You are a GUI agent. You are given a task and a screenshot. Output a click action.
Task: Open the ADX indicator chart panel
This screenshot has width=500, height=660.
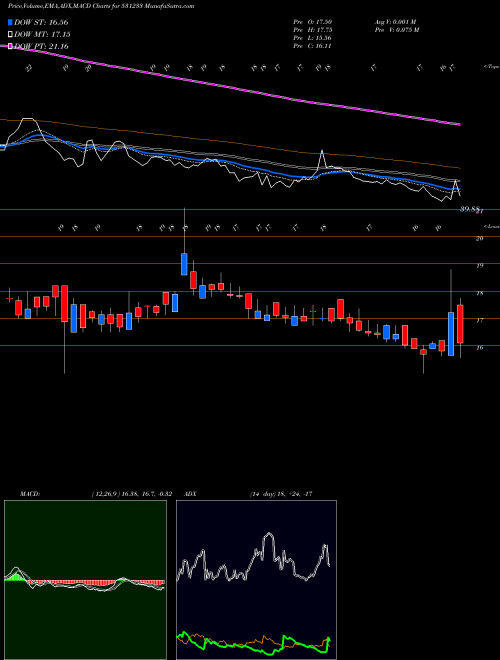point(256,580)
